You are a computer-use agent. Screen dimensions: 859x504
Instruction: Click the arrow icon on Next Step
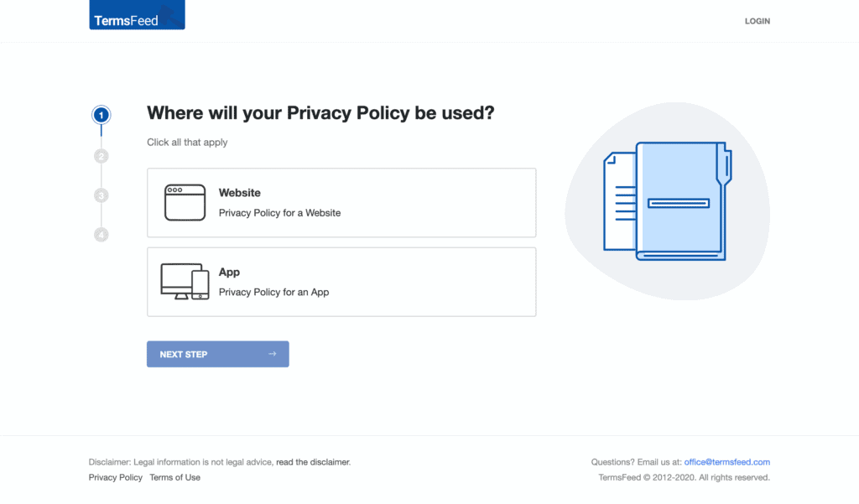(x=272, y=354)
